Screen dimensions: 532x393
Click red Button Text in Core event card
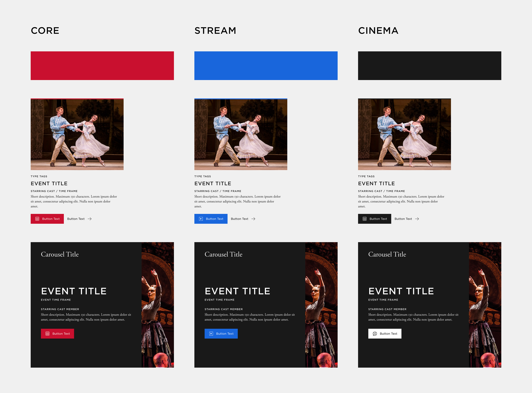coord(47,219)
